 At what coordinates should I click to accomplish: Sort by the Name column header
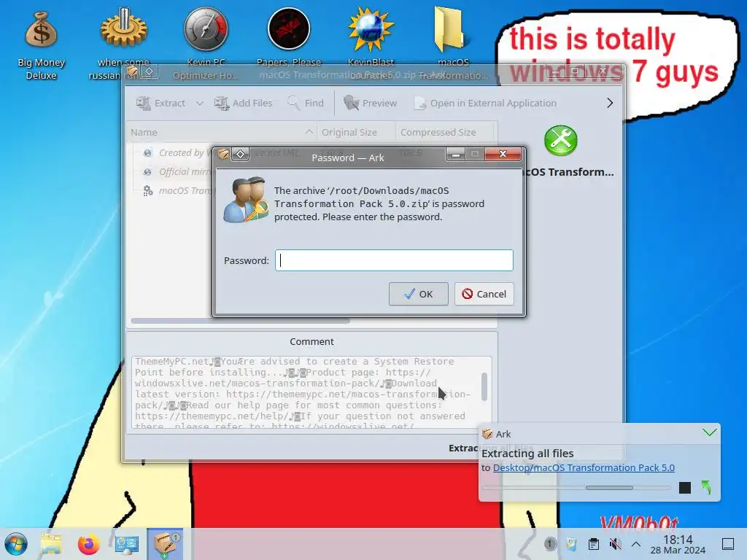click(x=222, y=133)
